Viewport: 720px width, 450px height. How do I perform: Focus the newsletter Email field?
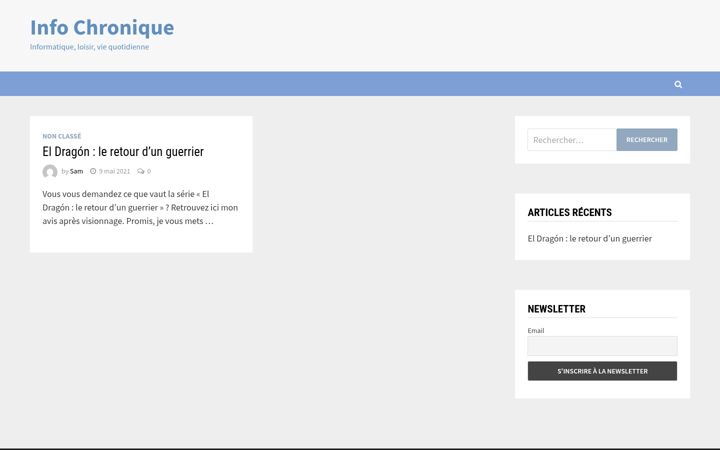(602, 346)
